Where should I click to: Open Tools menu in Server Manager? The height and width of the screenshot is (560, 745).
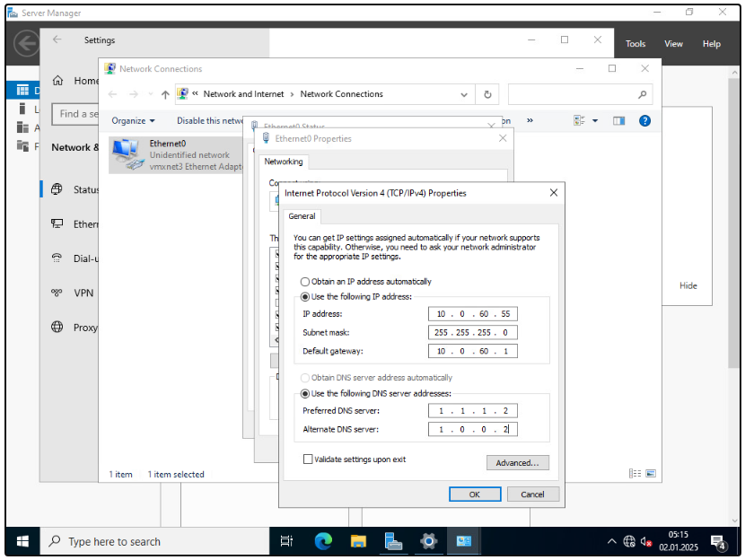pyautogui.click(x=635, y=44)
